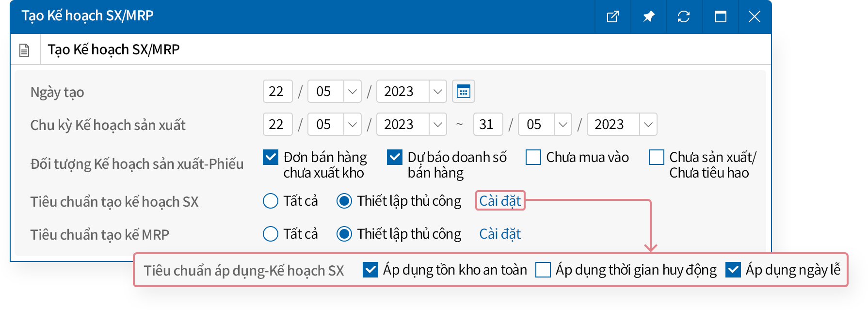The width and height of the screenshot is (868, 310).
Task: Click the end day field showing 31
Action: tap(488, 124)
